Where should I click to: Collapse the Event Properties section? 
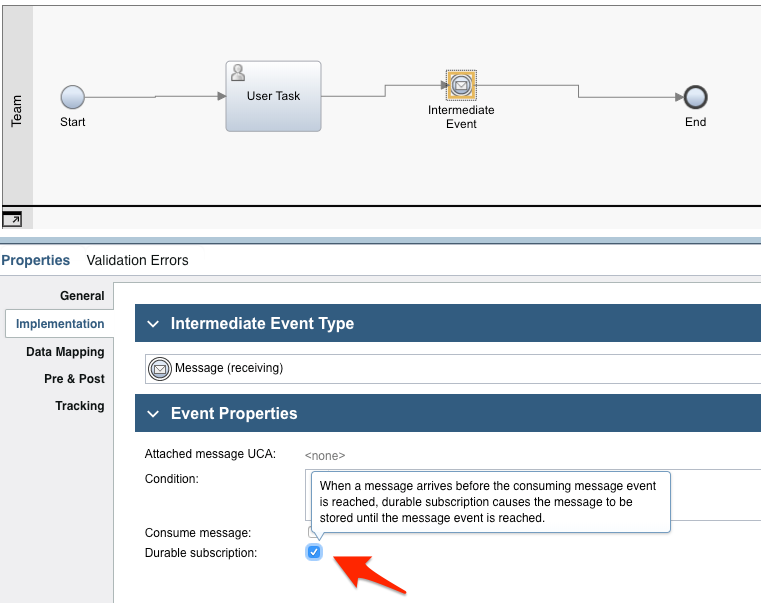(153, 414)
